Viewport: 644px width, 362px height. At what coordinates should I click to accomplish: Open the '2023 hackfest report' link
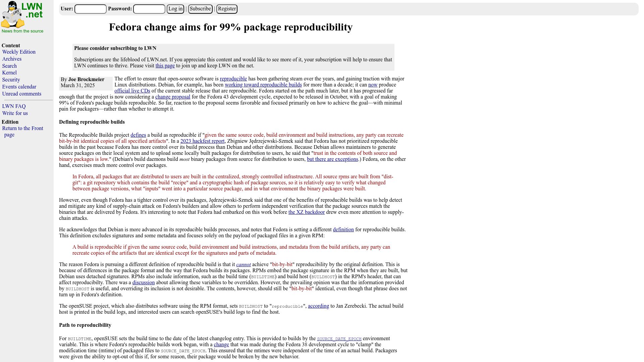pos(203,141)
